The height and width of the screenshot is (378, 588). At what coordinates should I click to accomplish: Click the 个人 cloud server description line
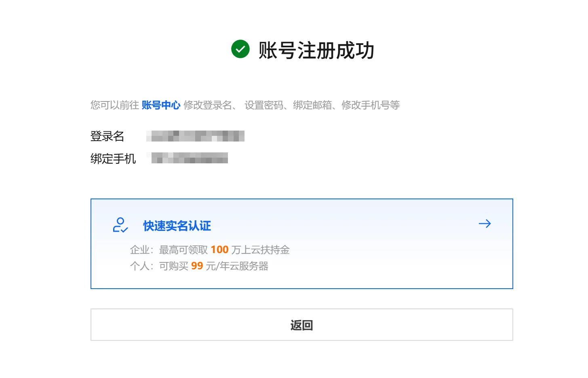[199, 266]
